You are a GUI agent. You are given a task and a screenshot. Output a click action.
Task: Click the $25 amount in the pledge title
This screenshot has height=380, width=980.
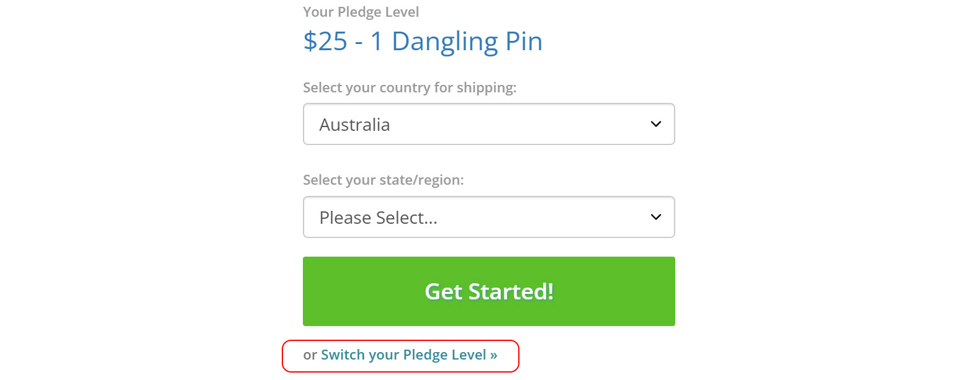click(325, 42)
